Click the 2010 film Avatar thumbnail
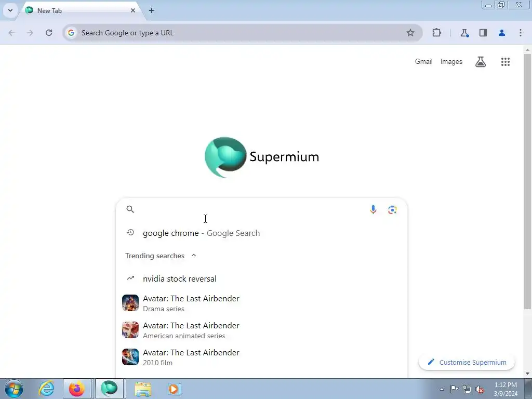532x399 pixels. 130,357
